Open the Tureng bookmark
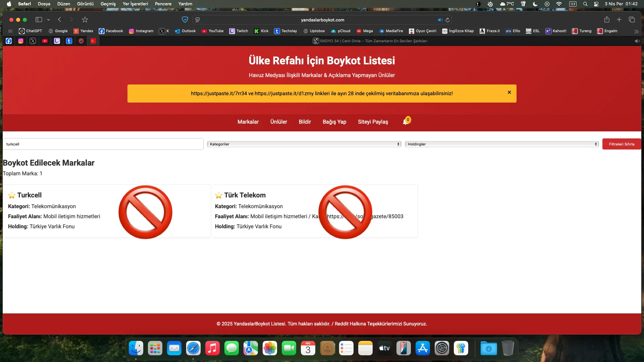This screenshot has height=362, width=644. pyautogui.click(x=582, y=31)
